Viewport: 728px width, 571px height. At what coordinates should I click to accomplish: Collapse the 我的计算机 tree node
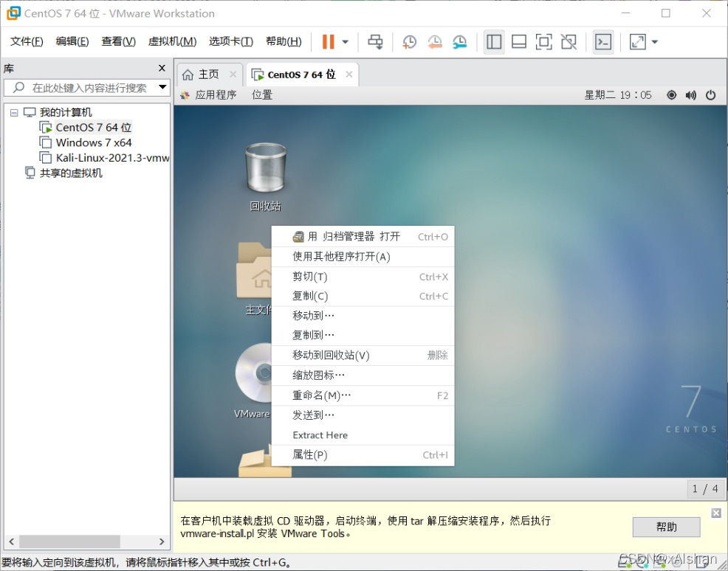point(14,112)
